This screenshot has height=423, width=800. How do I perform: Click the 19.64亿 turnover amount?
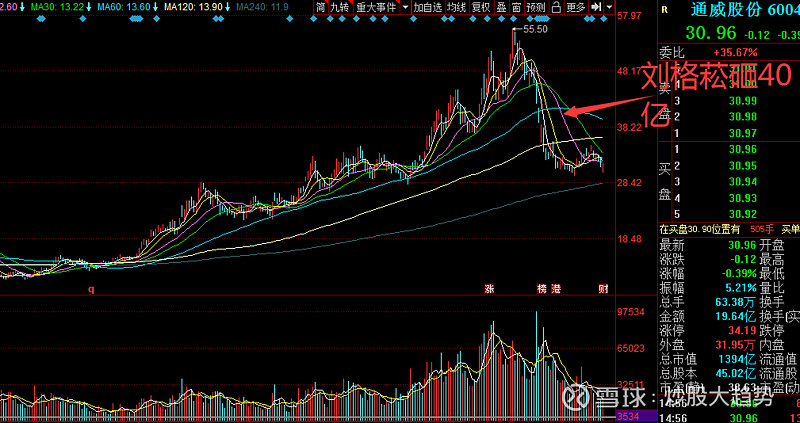pos(737,316)
